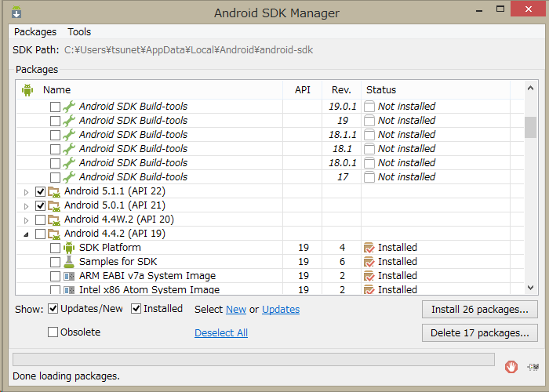Click the wrench icon for Build-tools 19.0.1
The image size is (549, 392).
pos(69,107)
